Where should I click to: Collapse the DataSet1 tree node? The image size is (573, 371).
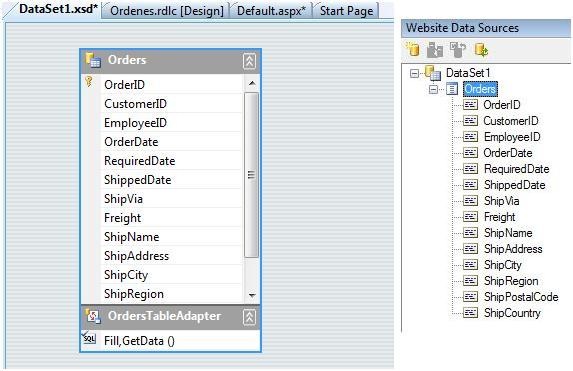pos(414,73)
